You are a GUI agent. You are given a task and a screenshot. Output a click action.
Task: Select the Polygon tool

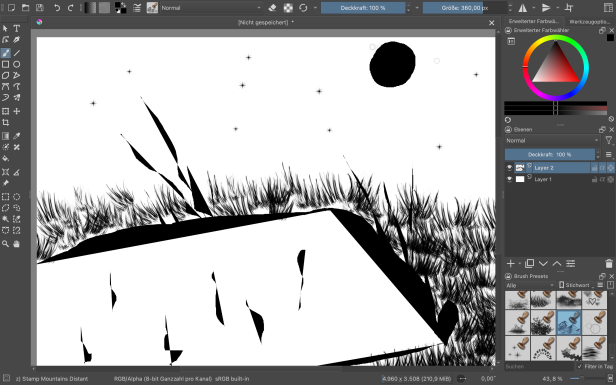tap(6, 75)
